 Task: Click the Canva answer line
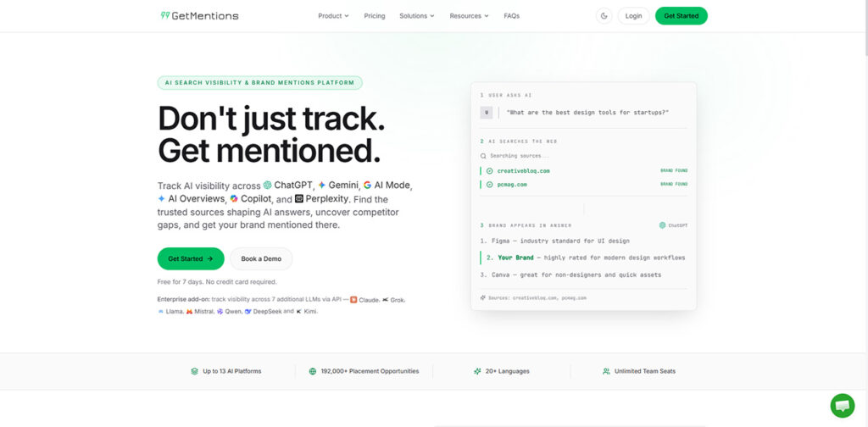[570, 274]
